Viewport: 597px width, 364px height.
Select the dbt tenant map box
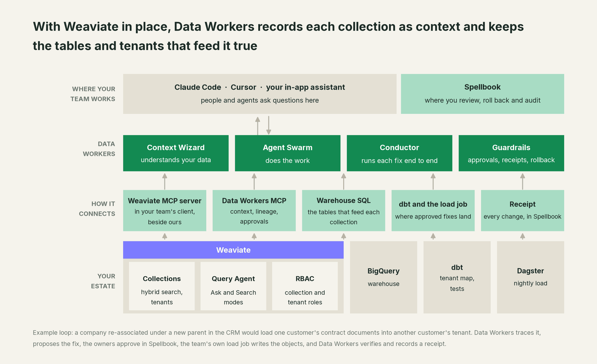(457, 277)
